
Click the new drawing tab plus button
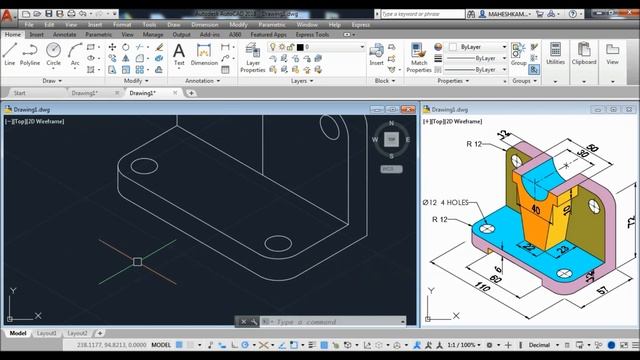coord(191,93)
